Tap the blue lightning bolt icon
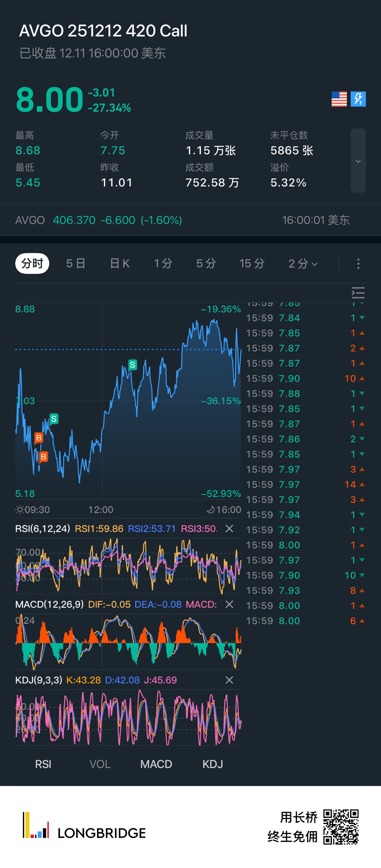 [x=358, y=99]
